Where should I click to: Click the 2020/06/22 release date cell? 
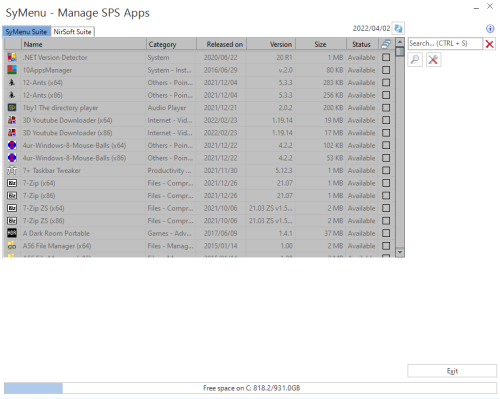[x=221, y=57]
